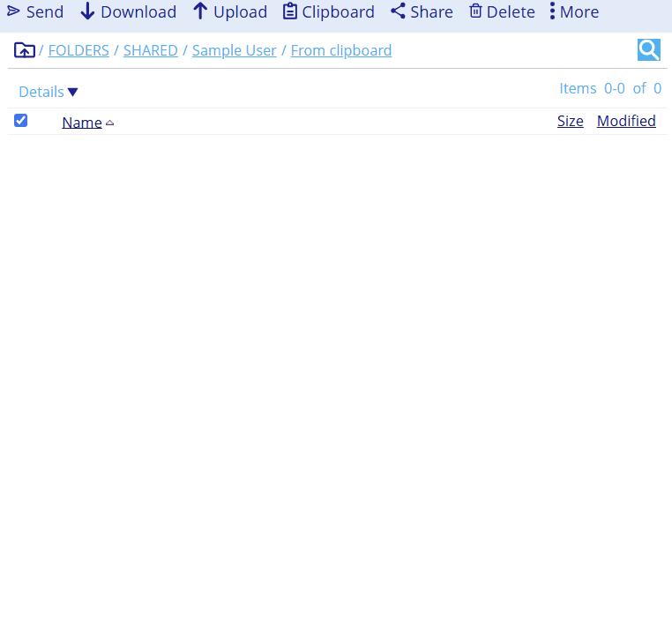Click the Items 0-0 of 0 counter
Screen dimensions: 672x619
610,88
